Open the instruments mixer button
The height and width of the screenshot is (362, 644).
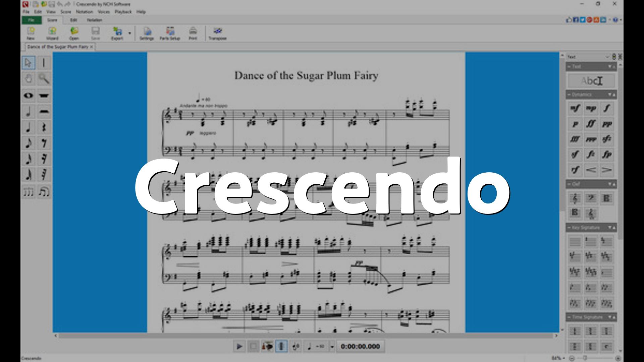[x=296, y=346]
